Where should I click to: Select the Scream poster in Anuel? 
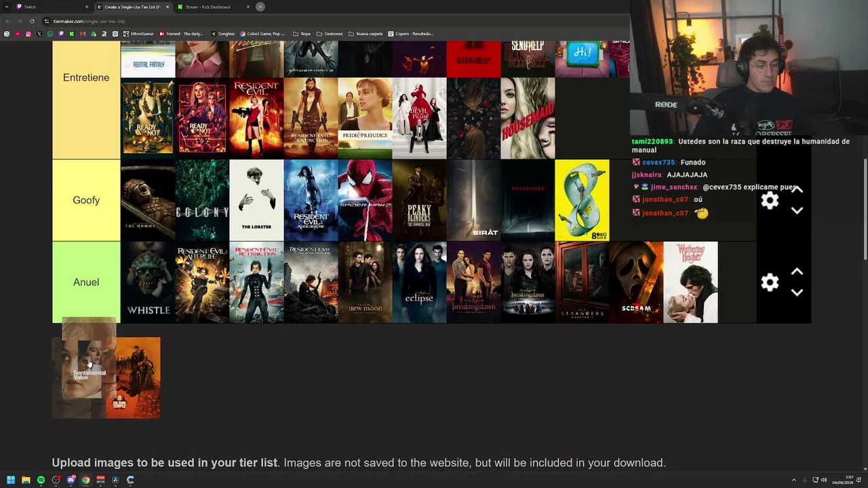(x=636, y=283)
